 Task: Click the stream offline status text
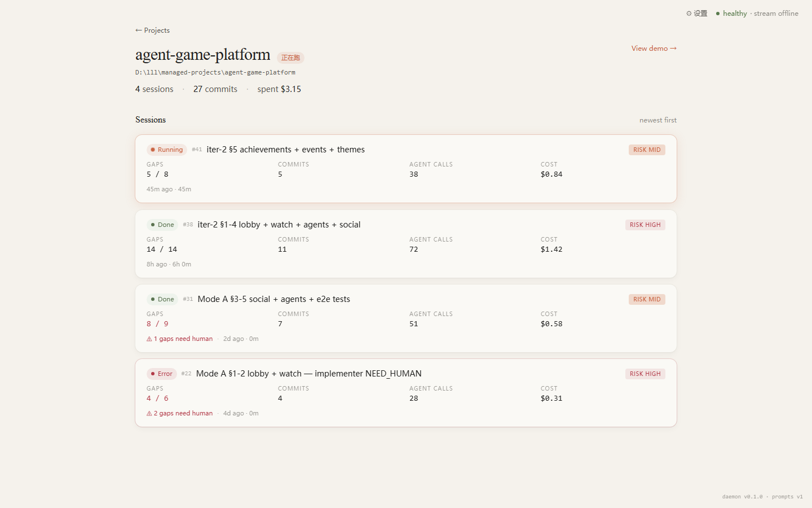coord(776,14)
